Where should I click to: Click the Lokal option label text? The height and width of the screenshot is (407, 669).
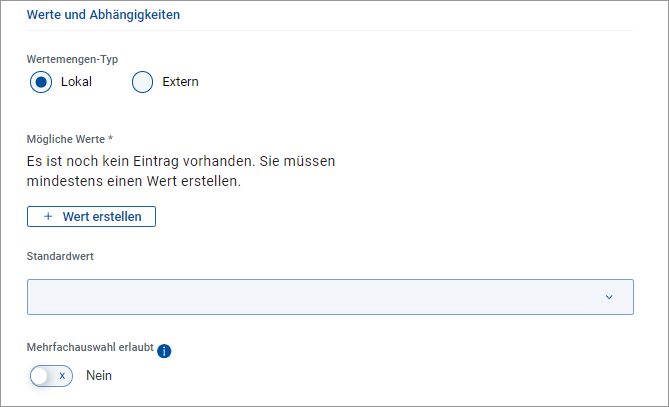click(x=76, y=82)
